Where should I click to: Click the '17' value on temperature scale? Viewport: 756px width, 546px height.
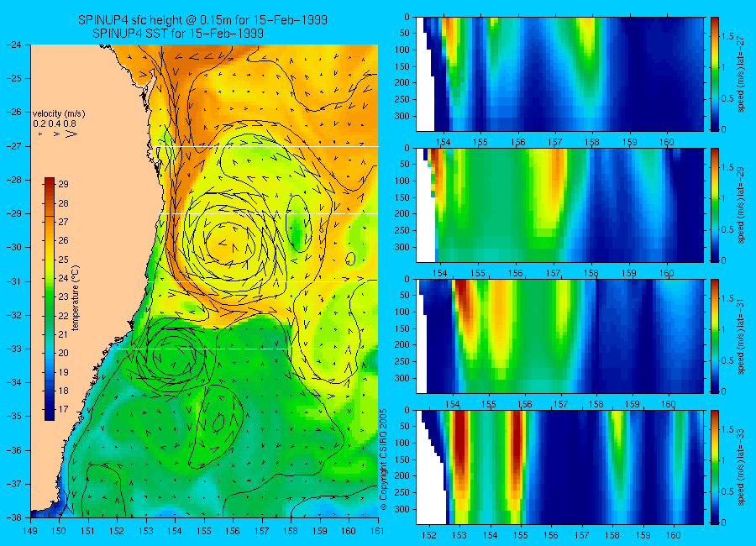64,410
